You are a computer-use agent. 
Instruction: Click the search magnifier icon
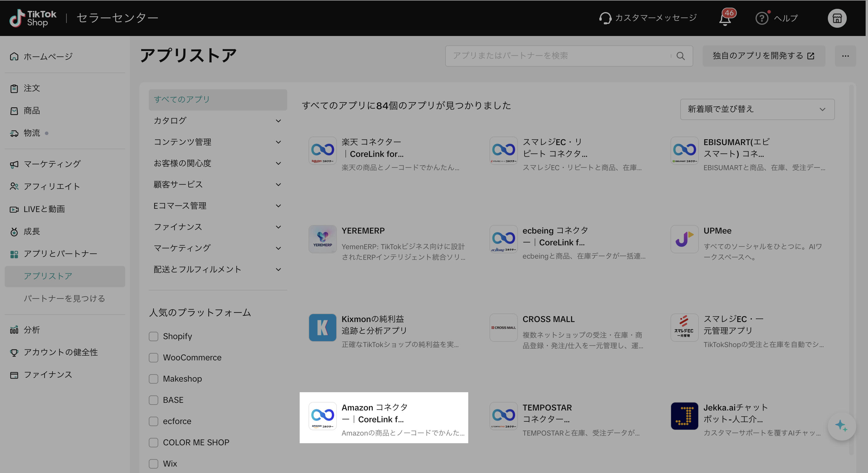tap(680, 56)
